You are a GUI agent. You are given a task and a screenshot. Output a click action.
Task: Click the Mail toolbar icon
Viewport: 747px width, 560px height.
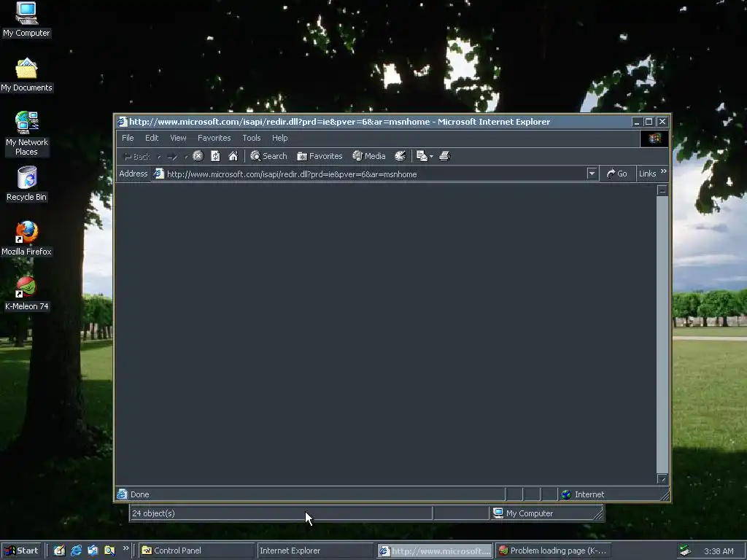pos(422,156)
